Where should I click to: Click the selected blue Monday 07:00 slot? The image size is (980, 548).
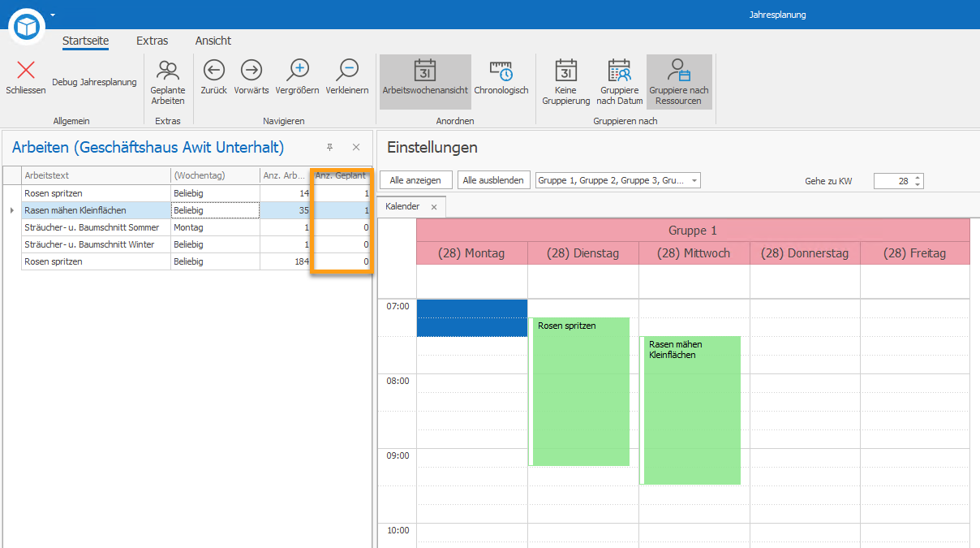[472, 317]
